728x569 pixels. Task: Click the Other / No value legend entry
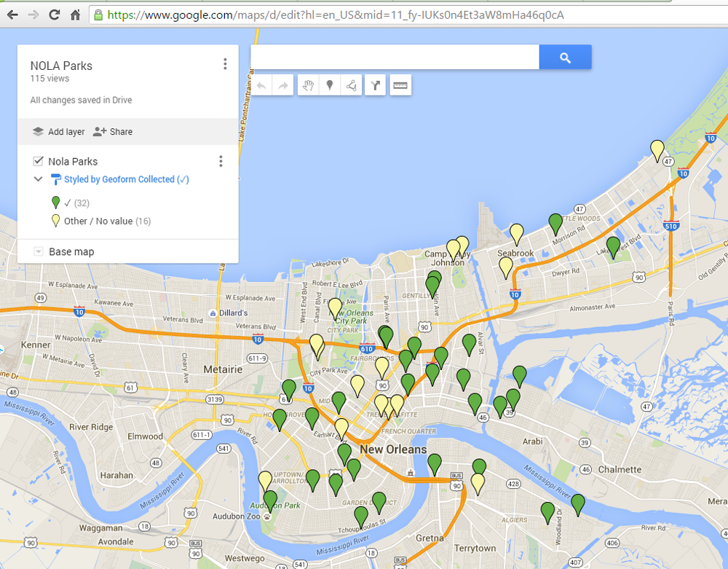(107, 221)
